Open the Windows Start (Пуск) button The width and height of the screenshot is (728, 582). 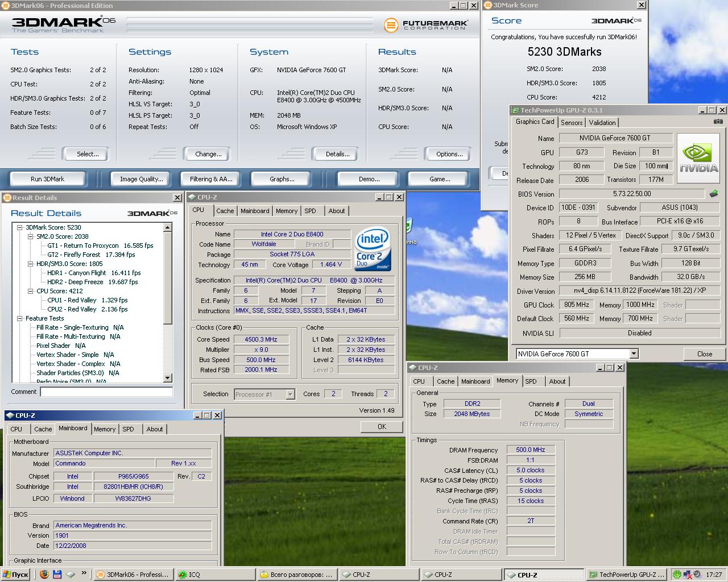[x=16, y=575]
